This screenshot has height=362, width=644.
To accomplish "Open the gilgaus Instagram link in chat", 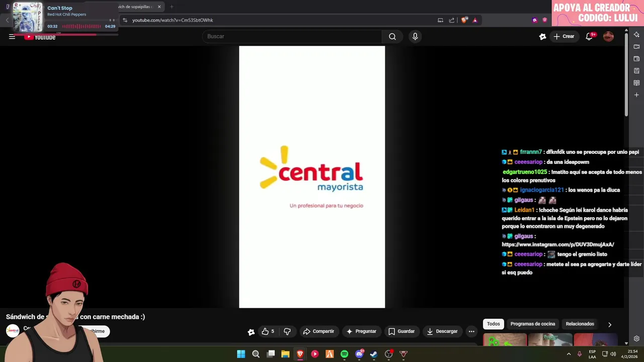I will point(558,244).
